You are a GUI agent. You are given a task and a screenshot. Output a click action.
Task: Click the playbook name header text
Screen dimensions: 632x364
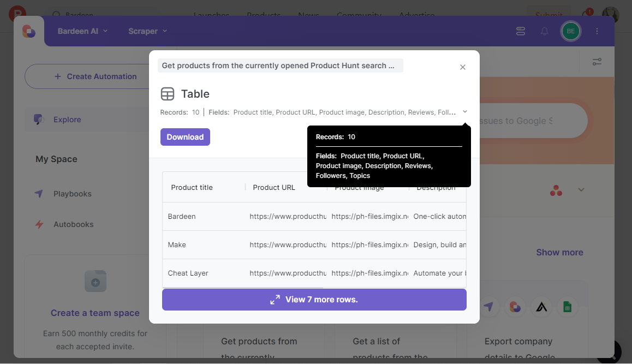tap(280, 65)
